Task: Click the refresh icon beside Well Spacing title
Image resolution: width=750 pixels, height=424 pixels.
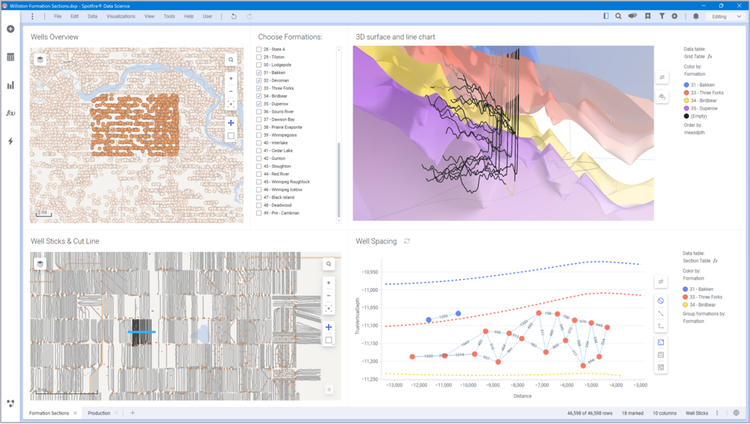Action: (x=407, y=241)
